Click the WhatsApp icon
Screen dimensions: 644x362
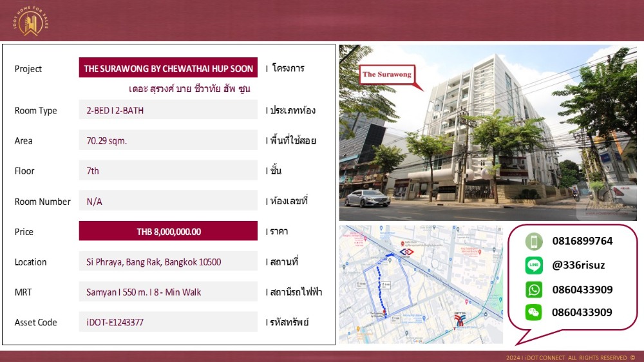[x=534, y=290]
